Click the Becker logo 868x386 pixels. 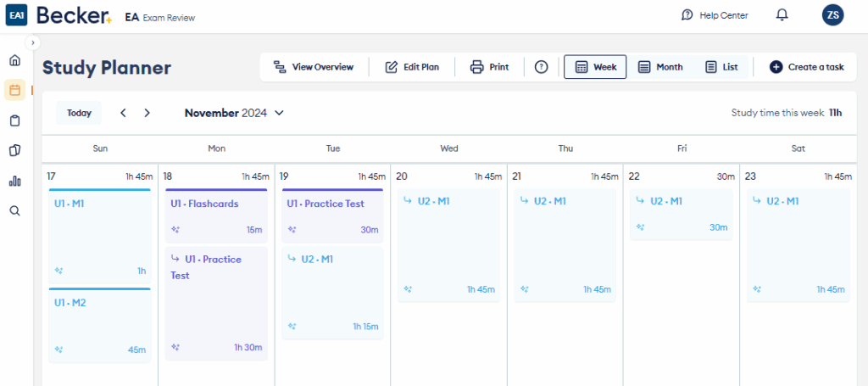(x=75, y=16)
